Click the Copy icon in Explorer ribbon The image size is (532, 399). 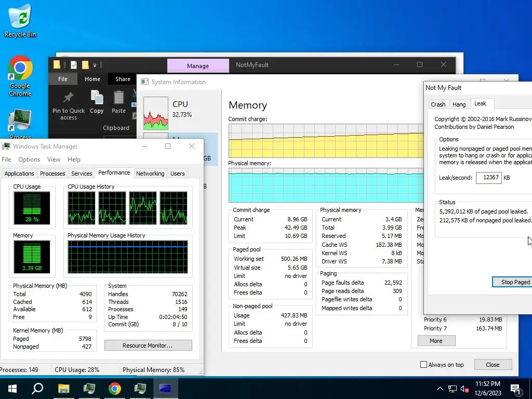click(x=97, y=102)
